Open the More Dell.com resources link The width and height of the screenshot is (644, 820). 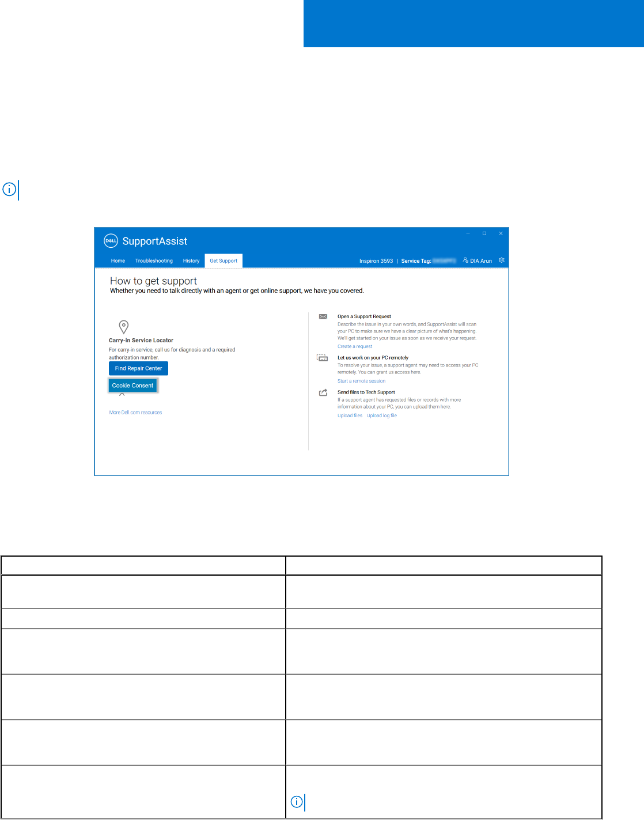pyautogui.click(x=136, y=413)
